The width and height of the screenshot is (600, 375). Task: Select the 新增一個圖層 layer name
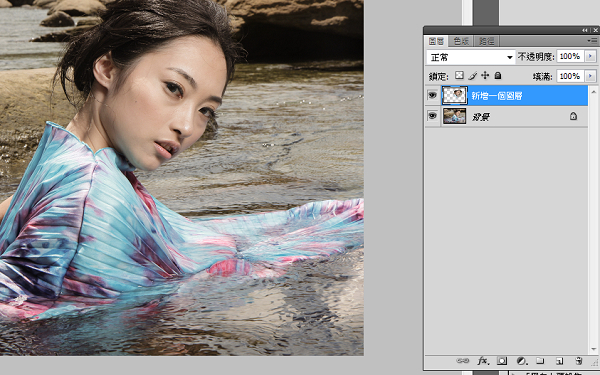point(497,96)
